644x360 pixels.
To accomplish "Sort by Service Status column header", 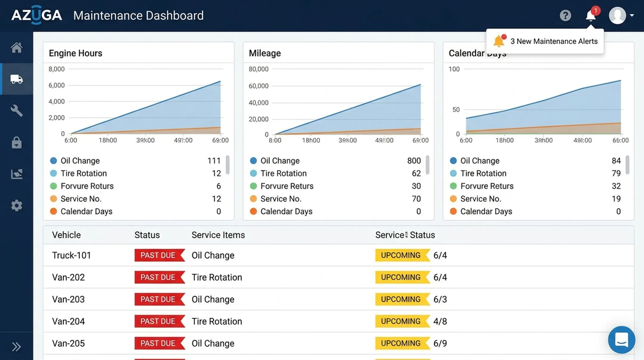I will coord(405,235).
